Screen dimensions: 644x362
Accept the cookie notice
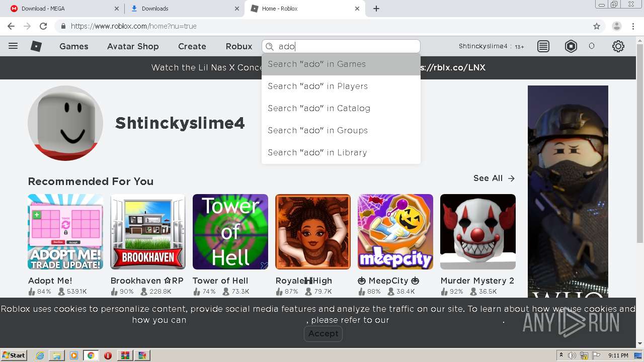[323, 333]
